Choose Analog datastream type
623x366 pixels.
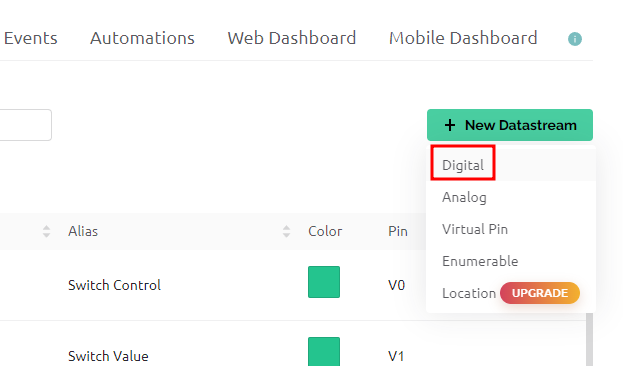tap(464, 197)
